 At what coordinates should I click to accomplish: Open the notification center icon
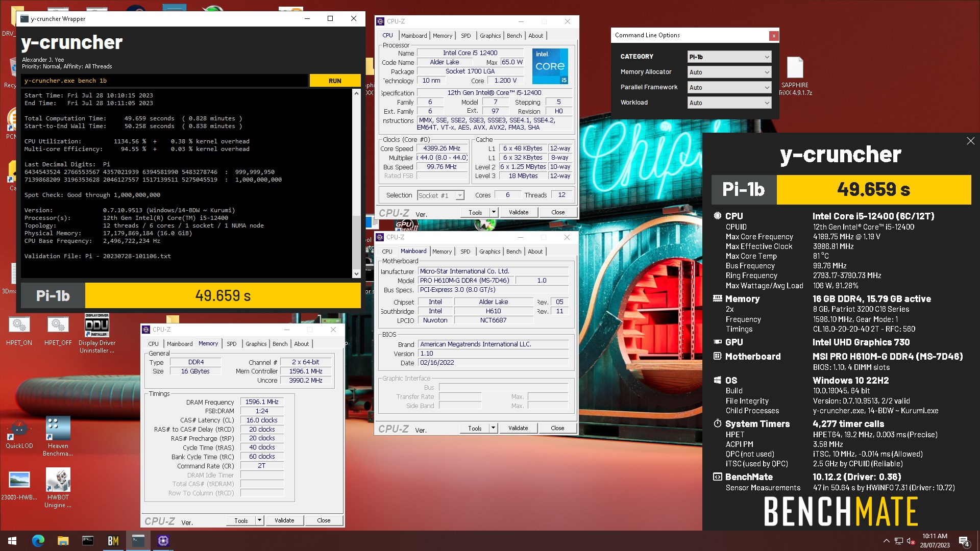coord(964,541)
